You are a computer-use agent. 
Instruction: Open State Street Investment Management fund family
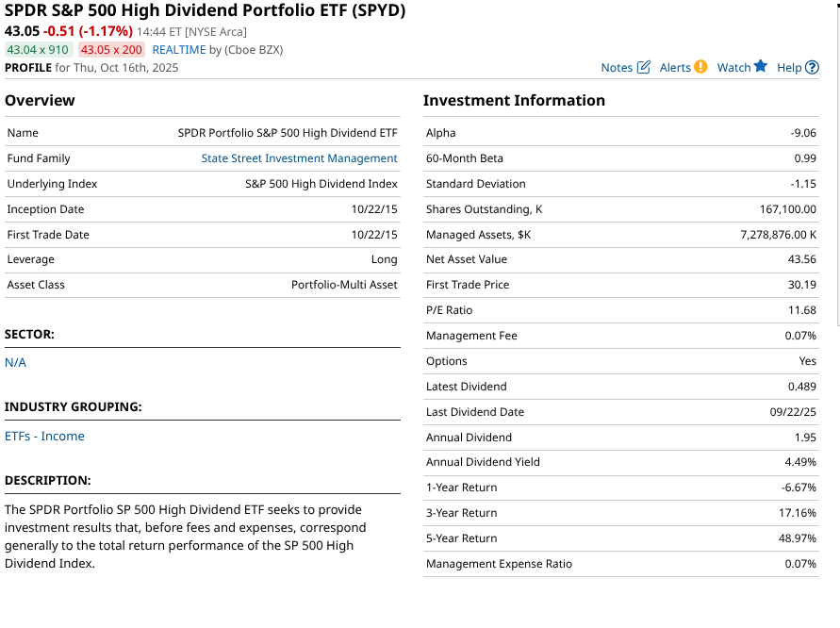(x=299, y=158)
